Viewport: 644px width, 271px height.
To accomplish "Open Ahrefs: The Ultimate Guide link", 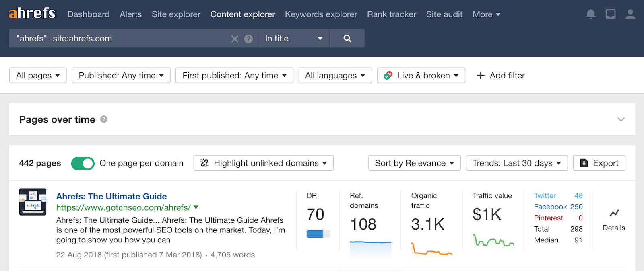I will click(x=111, y=196).
